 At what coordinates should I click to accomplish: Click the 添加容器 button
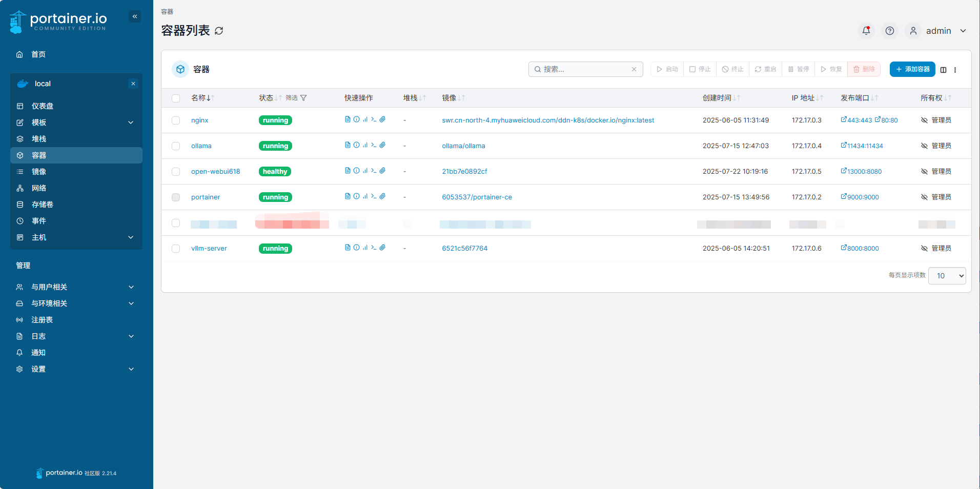point(912,69)
